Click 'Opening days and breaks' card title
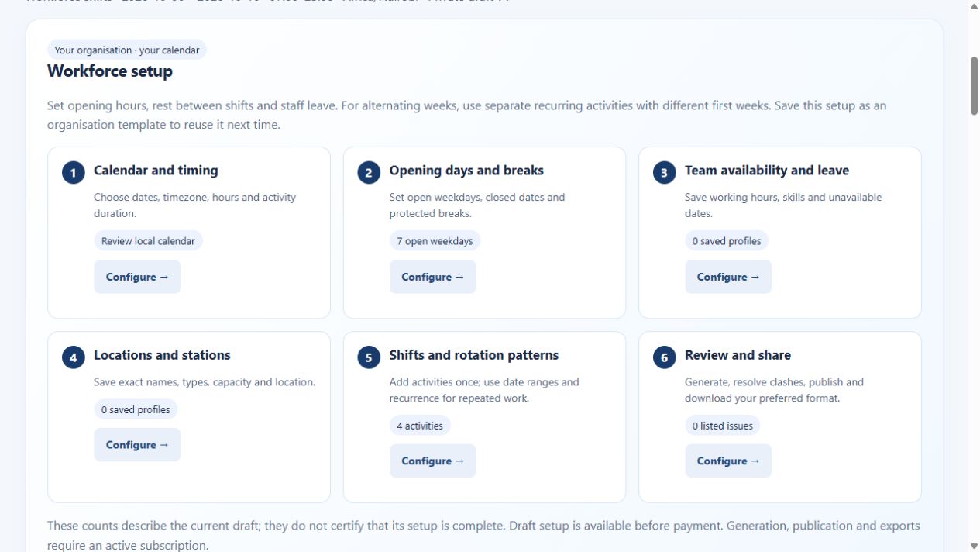980x552 pixels. 466,171
